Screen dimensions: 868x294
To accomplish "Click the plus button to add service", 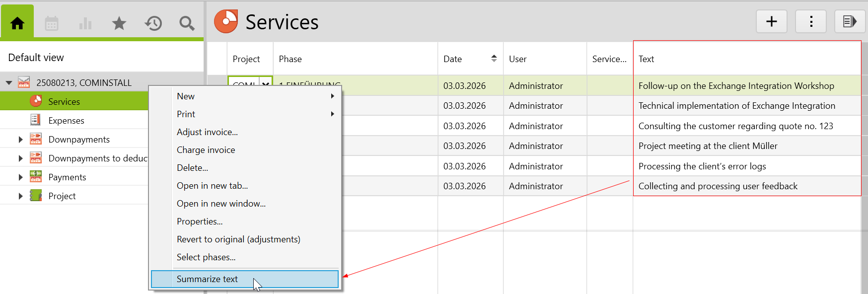I will click(771, 22).
